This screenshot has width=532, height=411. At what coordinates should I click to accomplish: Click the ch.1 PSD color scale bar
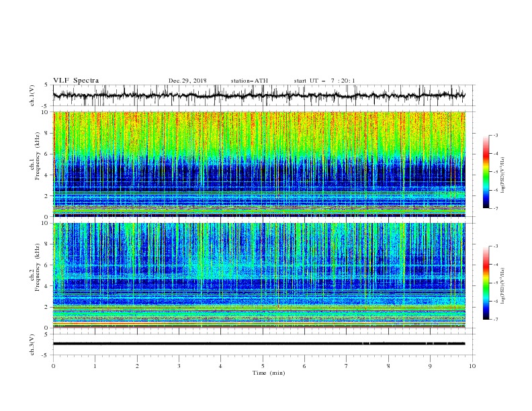coord(486,172)
